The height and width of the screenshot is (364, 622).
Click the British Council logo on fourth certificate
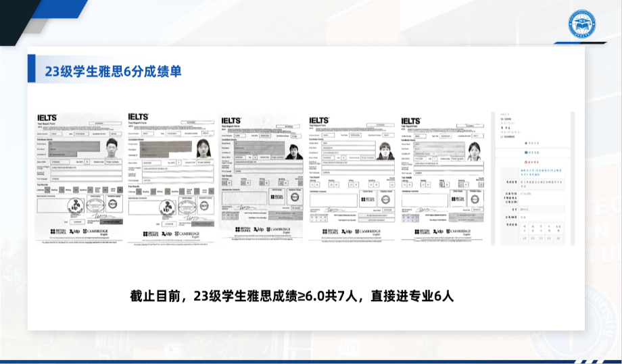(x=328, y=231)
